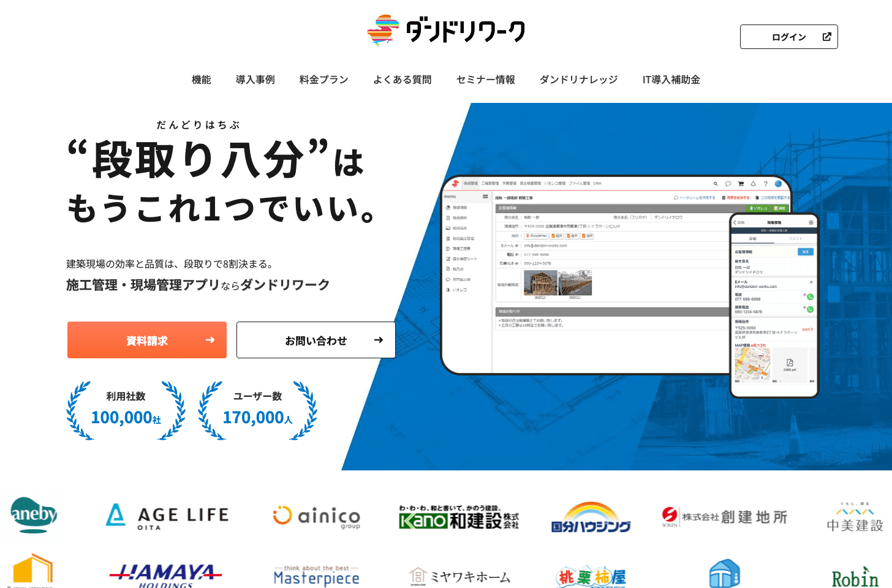The height and width of the screenshot is (588, 892).
Task: Click the ミヤワキホーム logo
Action: pos(459,576)
